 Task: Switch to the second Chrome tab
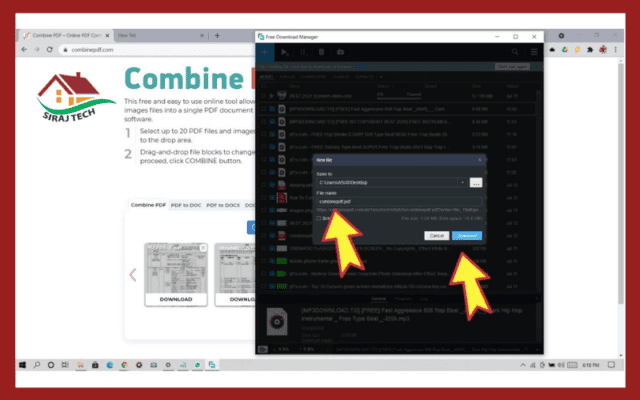coord(161,36)
